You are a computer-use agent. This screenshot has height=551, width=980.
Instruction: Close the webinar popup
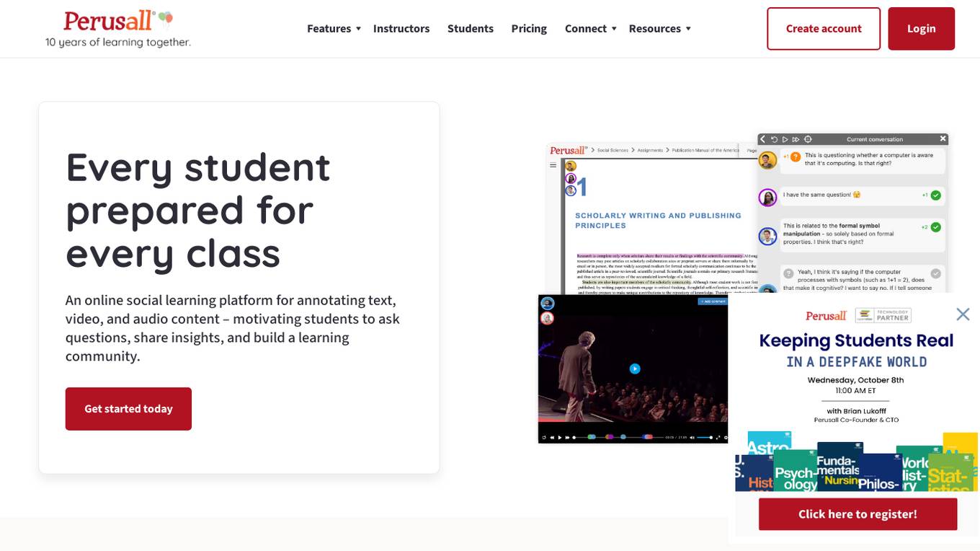[963, 314]
